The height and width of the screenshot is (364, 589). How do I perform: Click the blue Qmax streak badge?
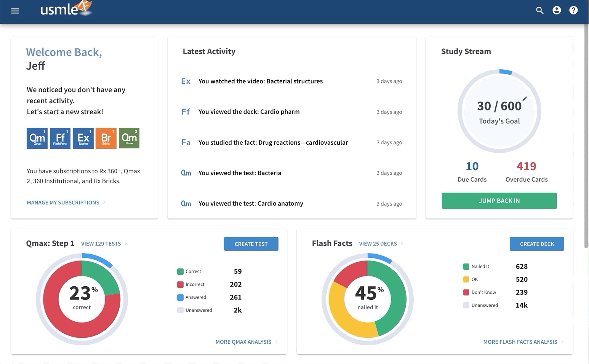[x=37, y=138]
